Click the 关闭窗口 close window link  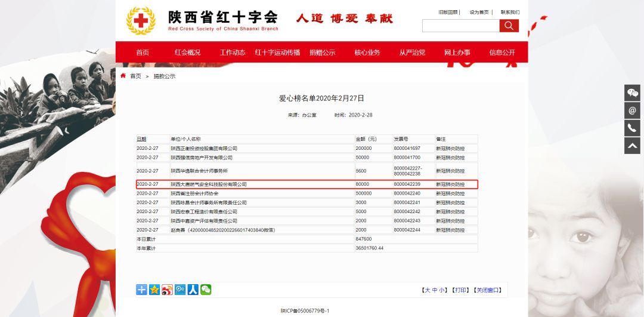coord(488,290)
